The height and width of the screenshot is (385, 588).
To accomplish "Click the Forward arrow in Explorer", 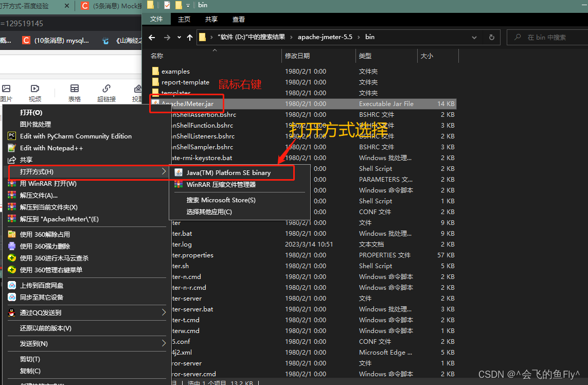I will (x=167, y=37).
